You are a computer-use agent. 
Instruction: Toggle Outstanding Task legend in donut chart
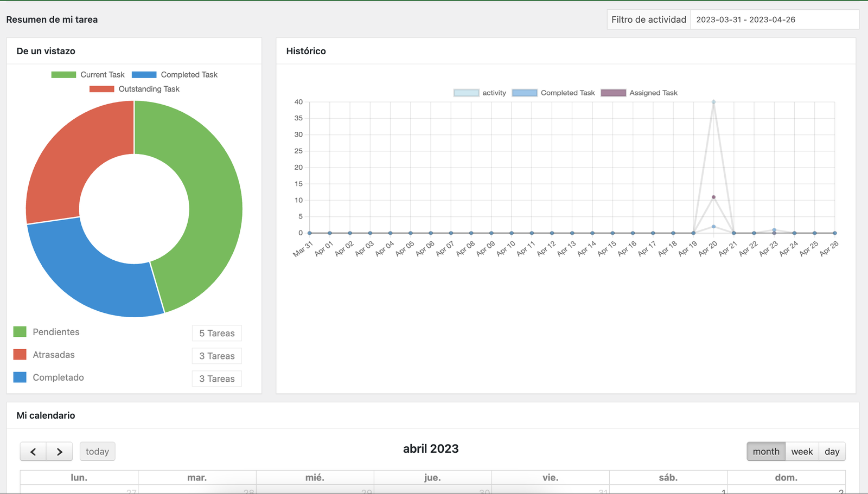click(134, 89)
